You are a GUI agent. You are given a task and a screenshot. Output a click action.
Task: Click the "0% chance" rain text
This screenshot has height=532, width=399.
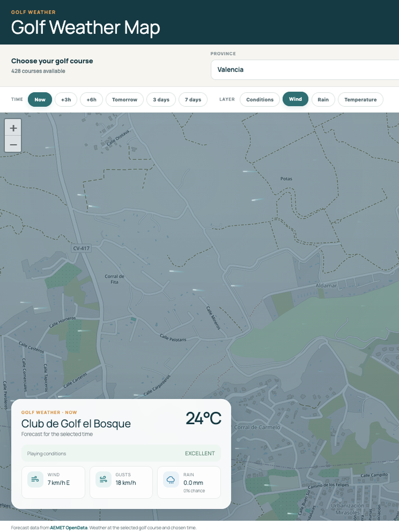(194, 491)
